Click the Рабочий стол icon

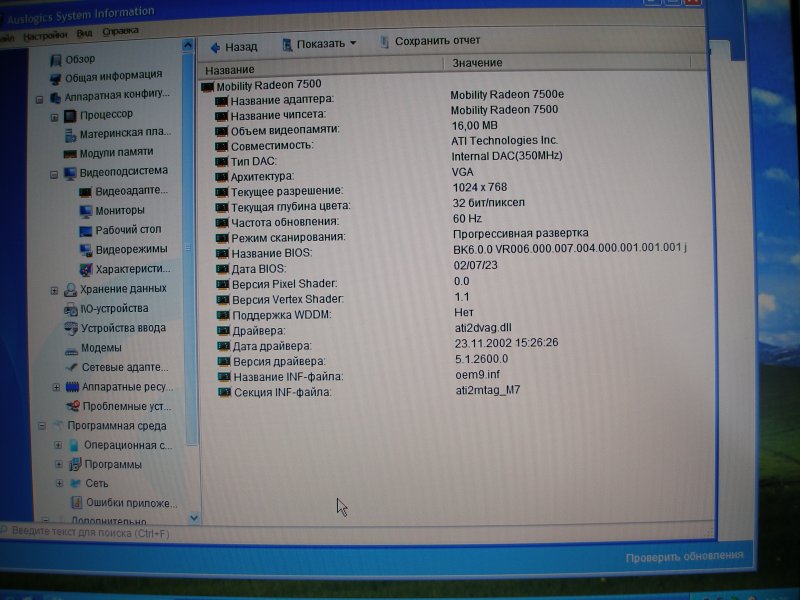[85, 230]
